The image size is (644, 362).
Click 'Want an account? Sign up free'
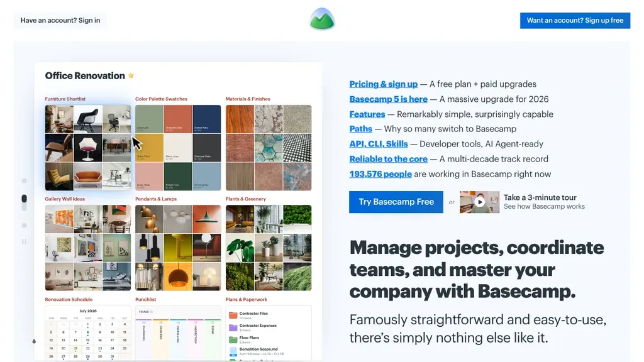[575, 21]
